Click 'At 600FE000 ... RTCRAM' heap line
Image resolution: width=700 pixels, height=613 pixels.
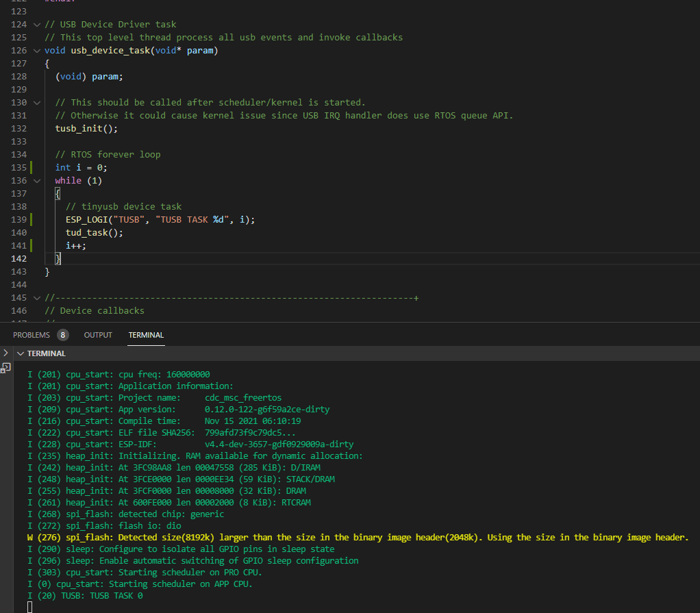pyautogui.click(x=168, y=503)
